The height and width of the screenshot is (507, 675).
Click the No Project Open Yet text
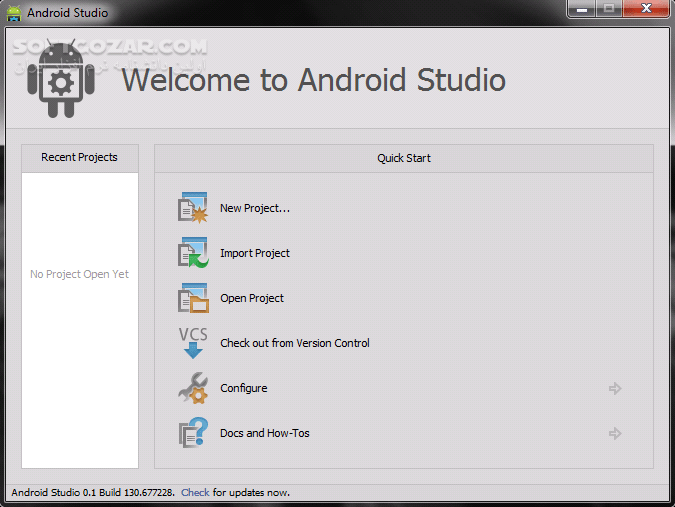coord(80,274)
